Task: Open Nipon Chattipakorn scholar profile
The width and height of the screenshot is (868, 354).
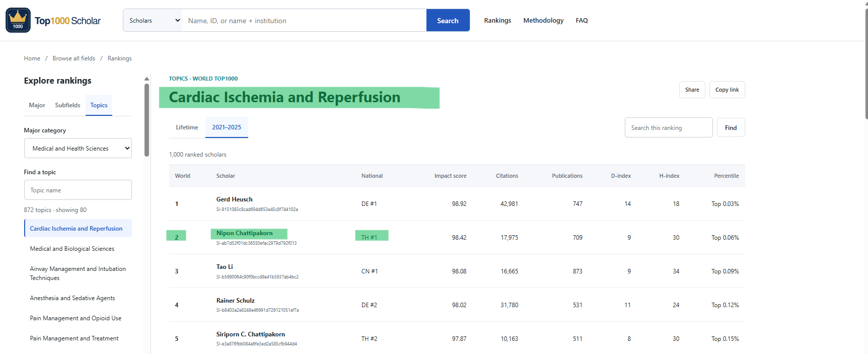Action: click(x=245, y=233)
